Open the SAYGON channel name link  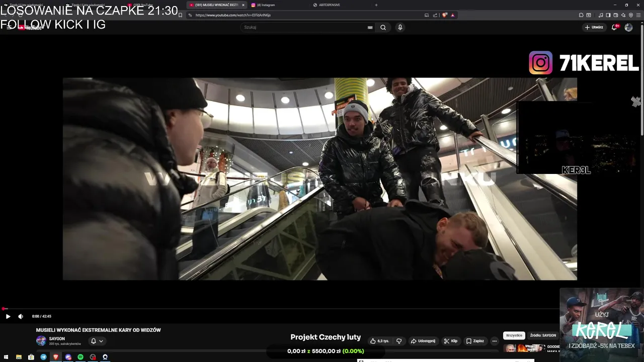pos(57,339)
